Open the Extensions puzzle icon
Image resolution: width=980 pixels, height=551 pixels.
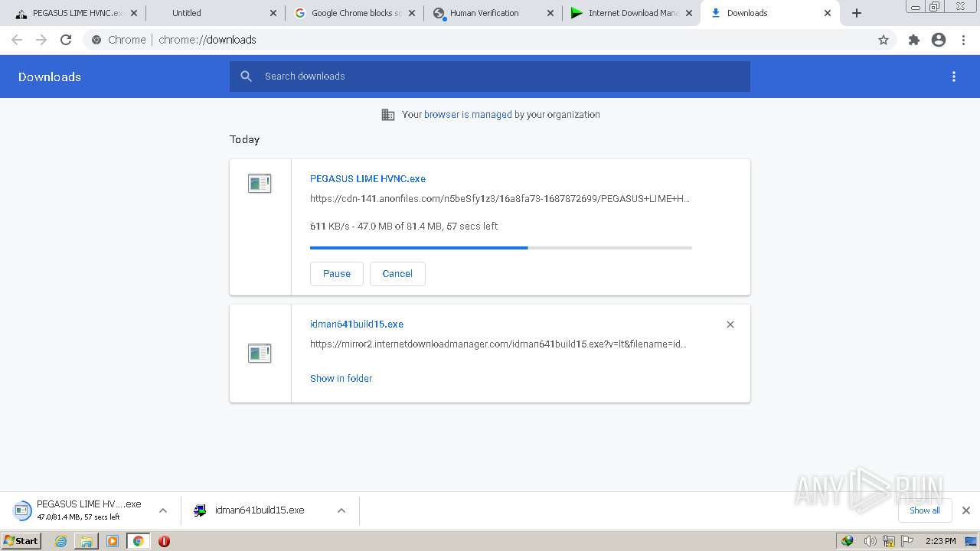tap(913, 40)
